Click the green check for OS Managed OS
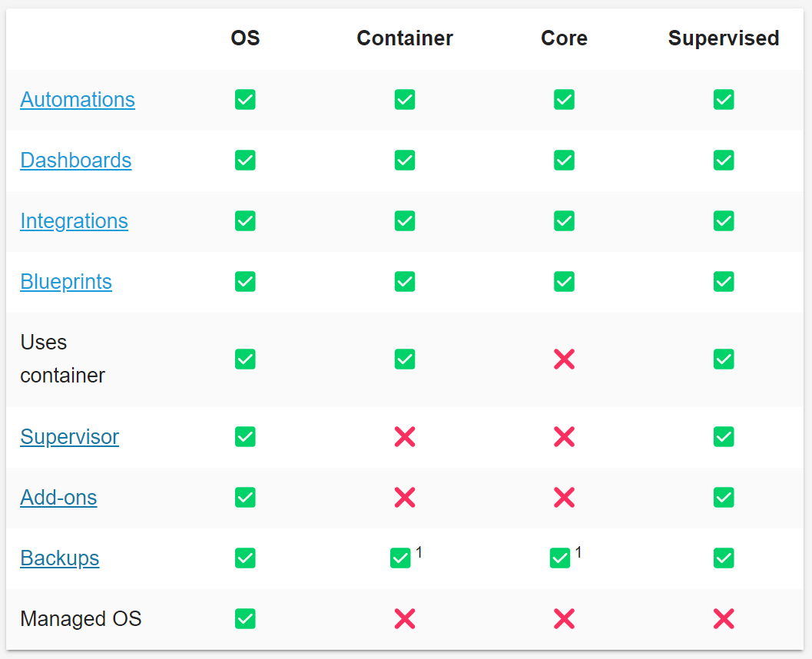This screenshot has height=659, width=812. 245,619
